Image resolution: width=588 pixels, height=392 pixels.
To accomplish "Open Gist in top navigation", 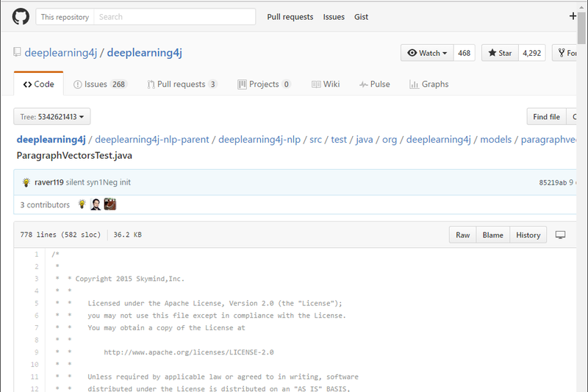I will tap(361, 17).
